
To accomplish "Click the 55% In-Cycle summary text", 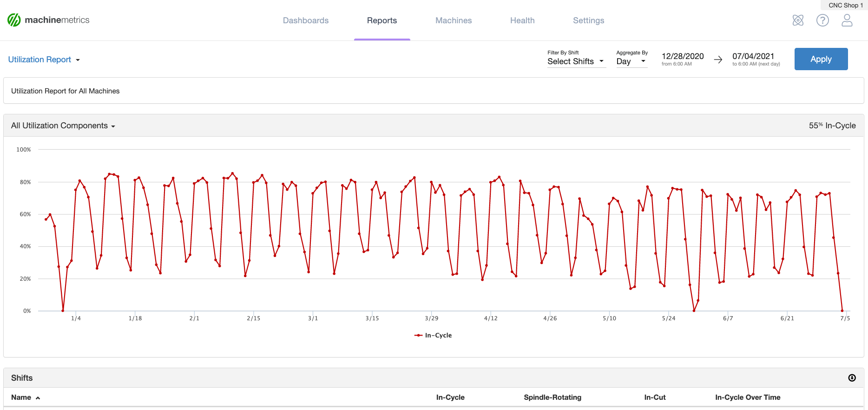I will pyautogui.click(x=832, y=126).
